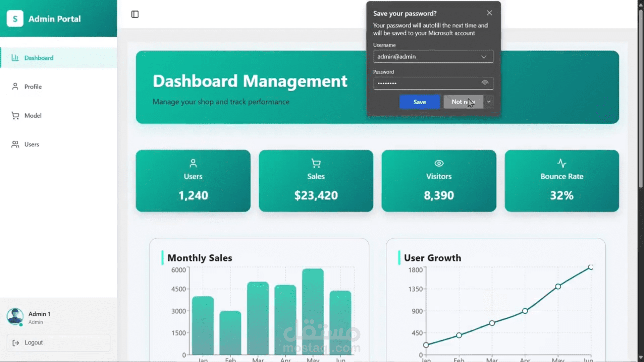Click the Dashboard bar chart icon
Image resolution: width=644 pixels, height=362 pixels.
15,58
